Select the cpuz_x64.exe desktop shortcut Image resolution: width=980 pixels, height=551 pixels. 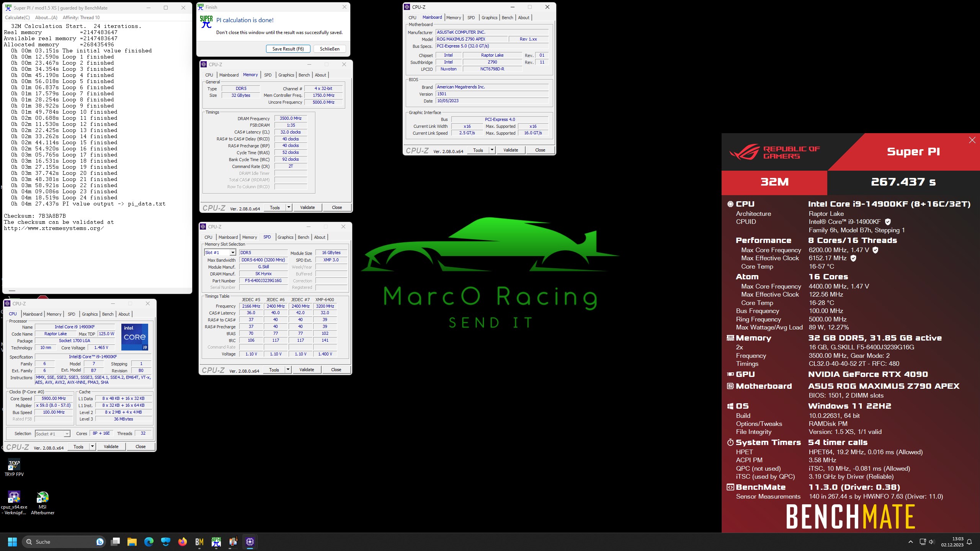(14, 503)
